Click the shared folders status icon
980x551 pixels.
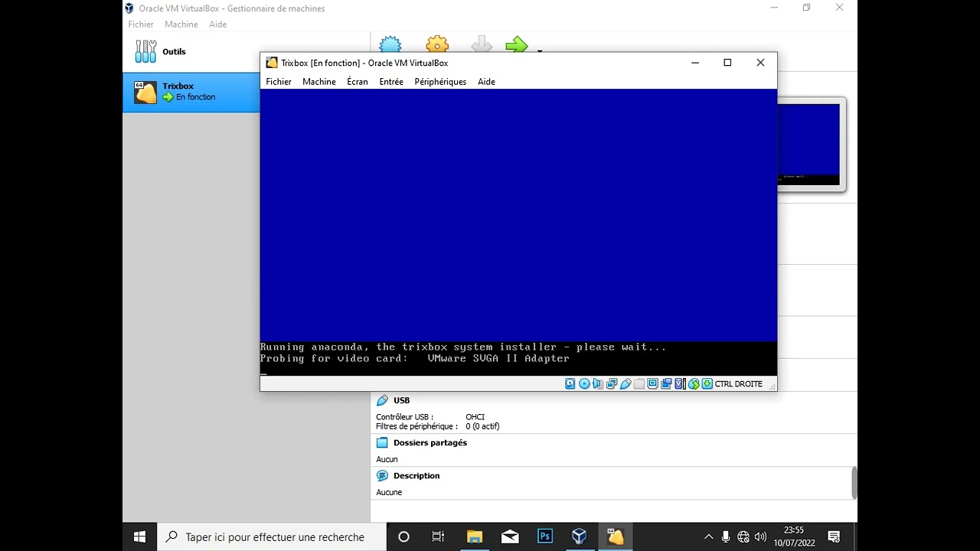[639, 384]
